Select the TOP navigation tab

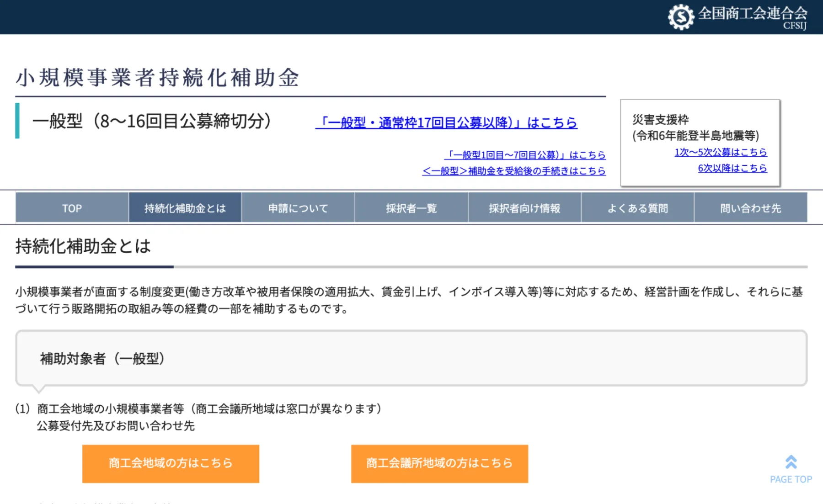(72, 208)
